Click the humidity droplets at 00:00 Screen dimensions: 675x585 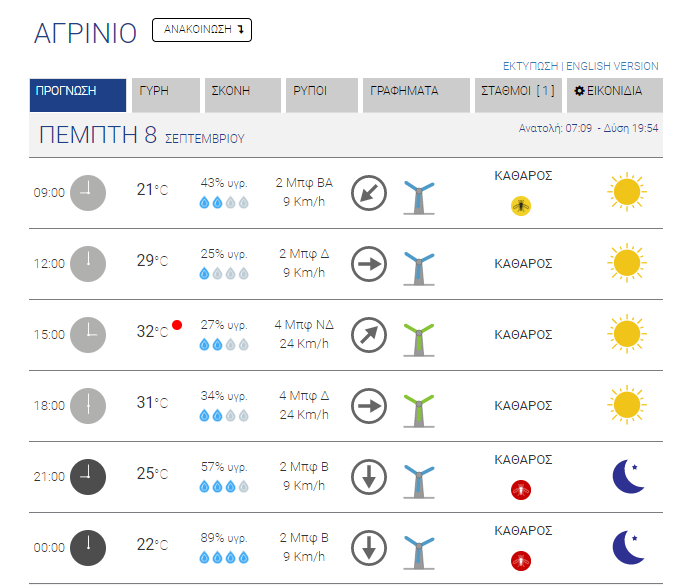224,558
